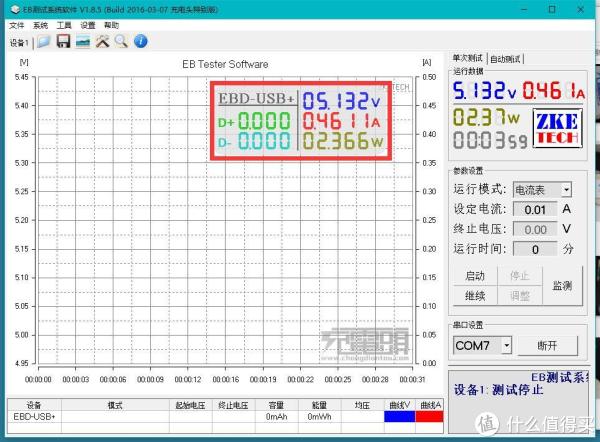Open the 帮助 menu
600x442 pixels.
coord(111,25)
